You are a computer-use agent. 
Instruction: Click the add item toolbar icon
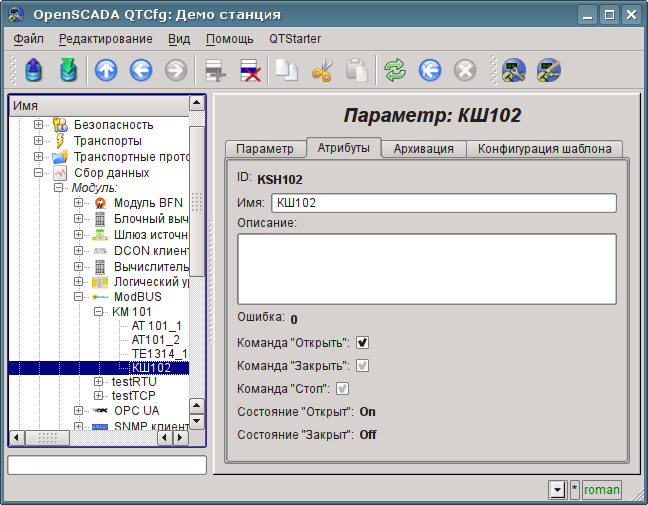(215, 70)
